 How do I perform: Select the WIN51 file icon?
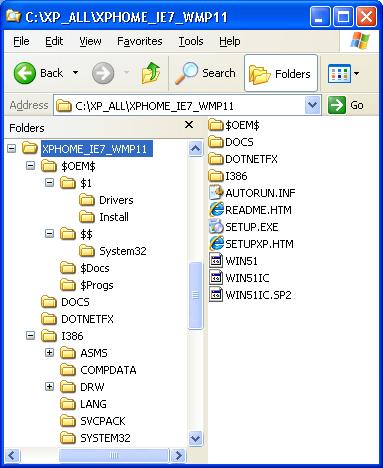click(x=216, y=261)
